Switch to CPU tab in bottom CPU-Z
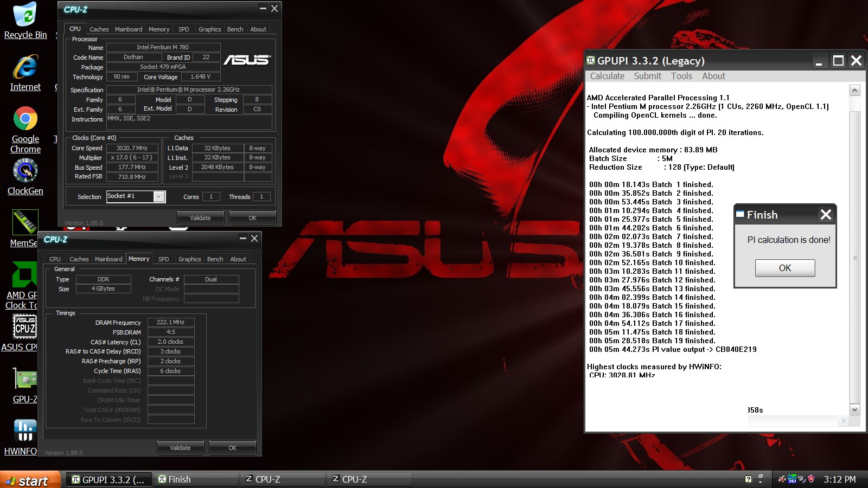This screenshot has height=488, width=868. click(x=55, y=259)
